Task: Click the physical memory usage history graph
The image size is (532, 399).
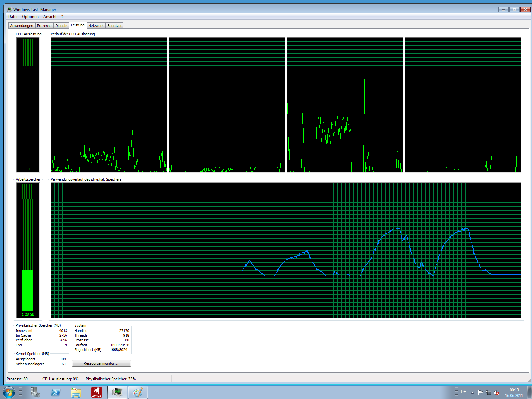Action: point(286,250)
